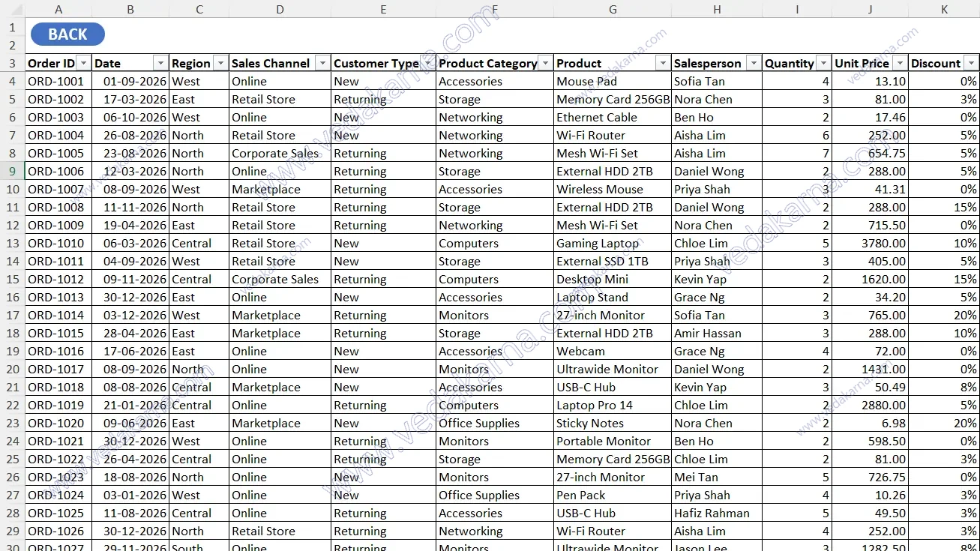The image size is (980, 551).
Task: Expand the Region filter dropdown
Action: (220, 64)
